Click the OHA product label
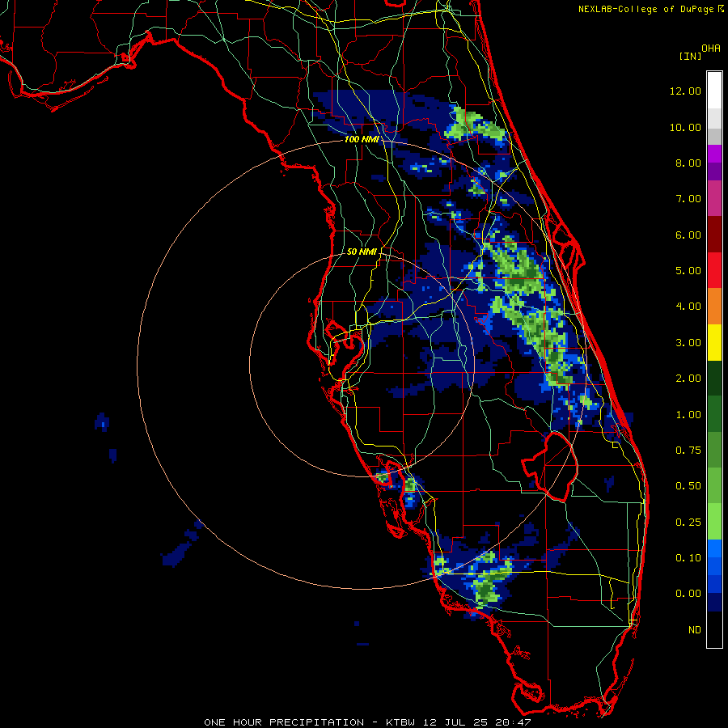 pos(711,49)
